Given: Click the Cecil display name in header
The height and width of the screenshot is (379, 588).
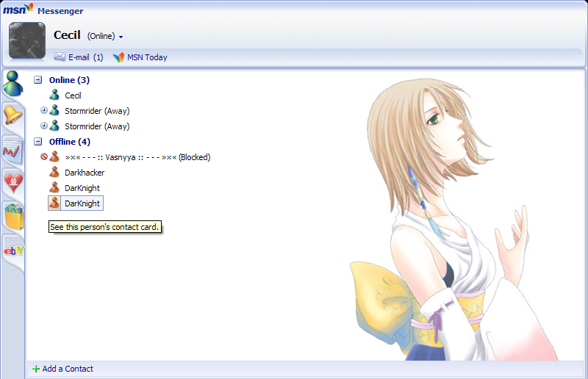Looking at the screenshot, I should 67,35.
